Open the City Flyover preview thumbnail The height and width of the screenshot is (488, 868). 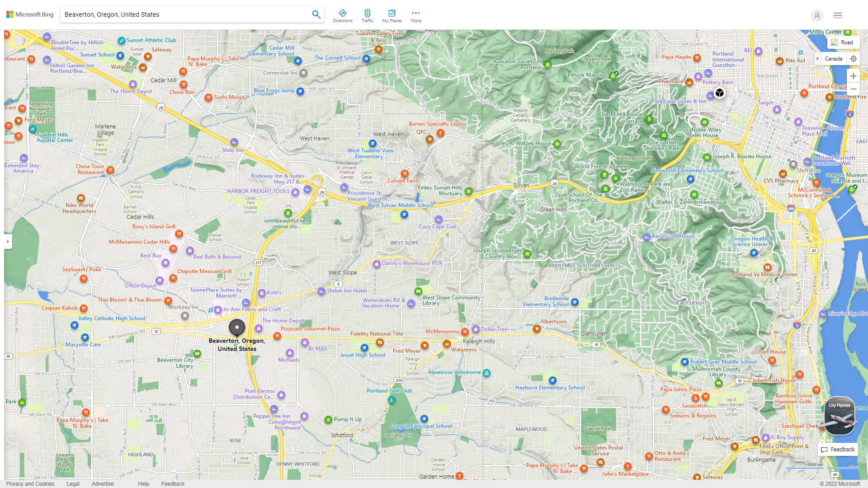[839, 417]
